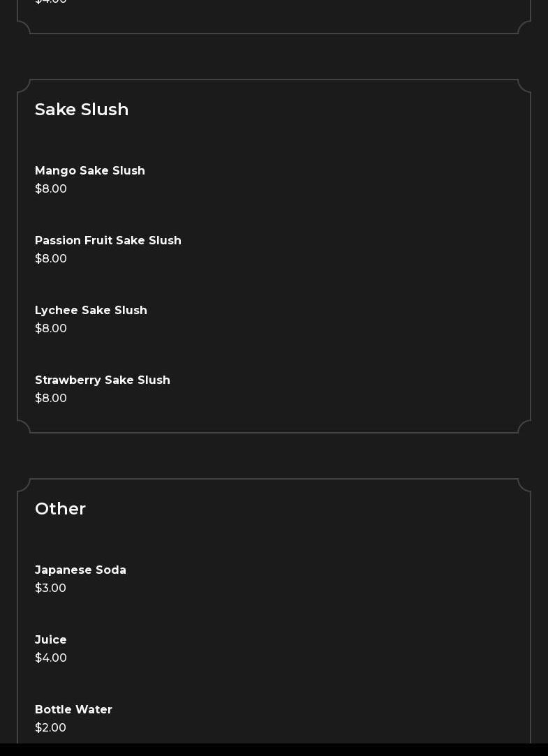The height and width of the screenshot is (756, 548).
Task: Click the word Water in Bottle Water
Action: pyautogui.click(x=94, y=710)
